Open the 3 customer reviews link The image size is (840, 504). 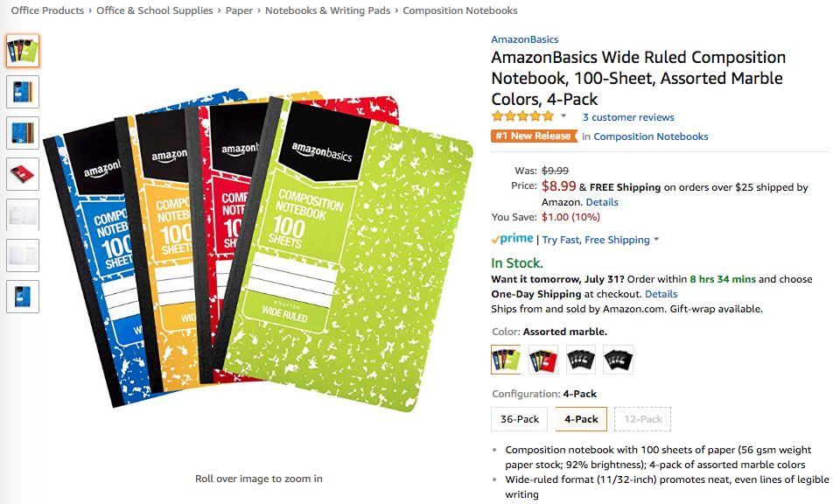(x=628, y=117)
